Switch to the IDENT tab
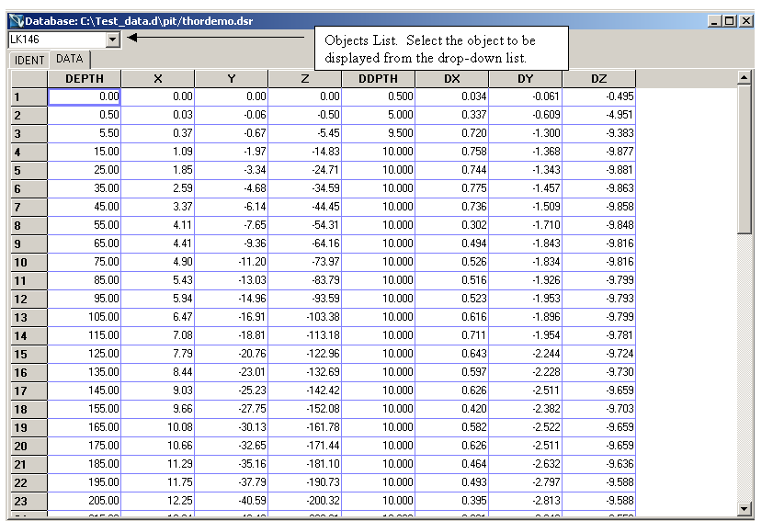 tap(29, 60)
